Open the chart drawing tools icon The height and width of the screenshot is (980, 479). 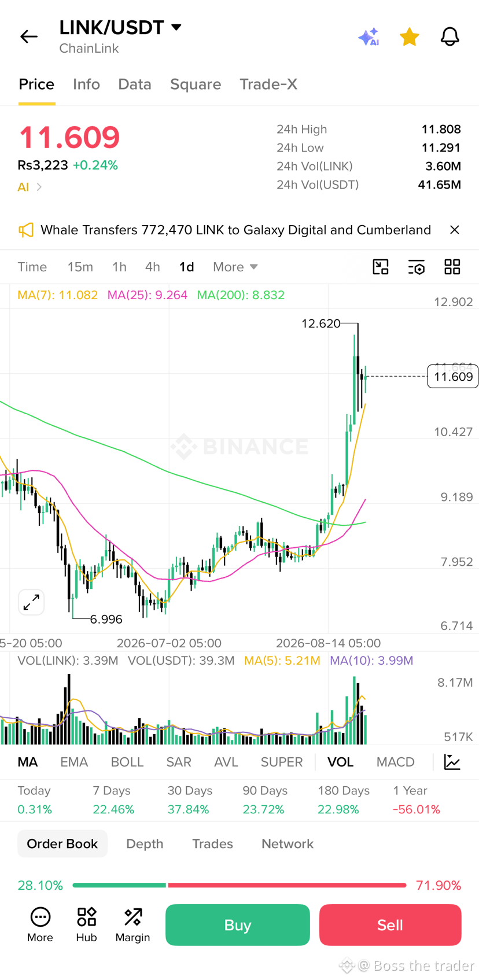click(x=381, y=267)
